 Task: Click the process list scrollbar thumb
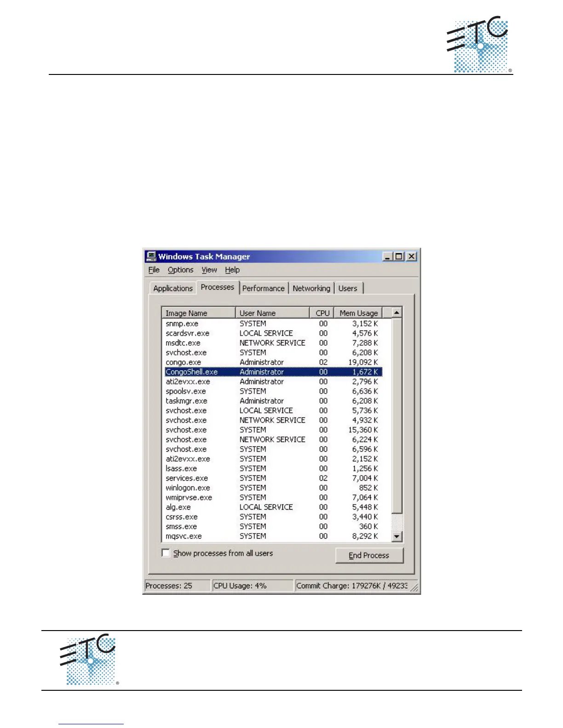(x=396, y=416)
